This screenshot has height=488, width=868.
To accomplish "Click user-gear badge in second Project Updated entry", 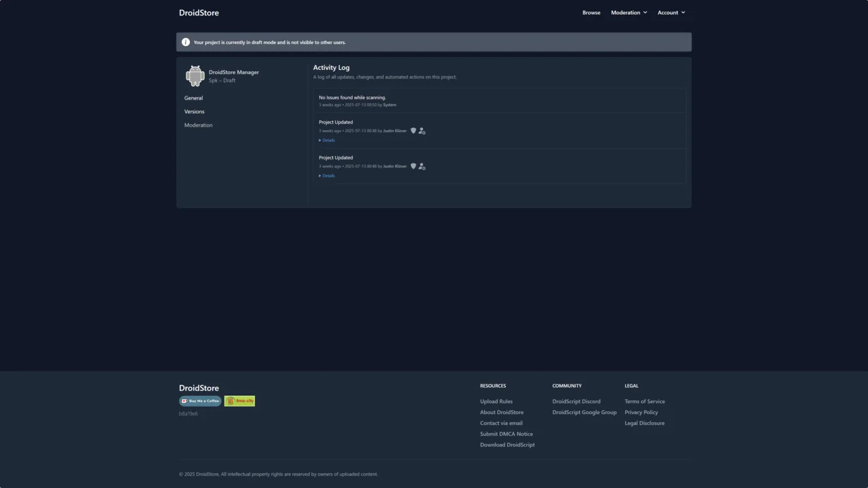I will [x=422, y=166].
